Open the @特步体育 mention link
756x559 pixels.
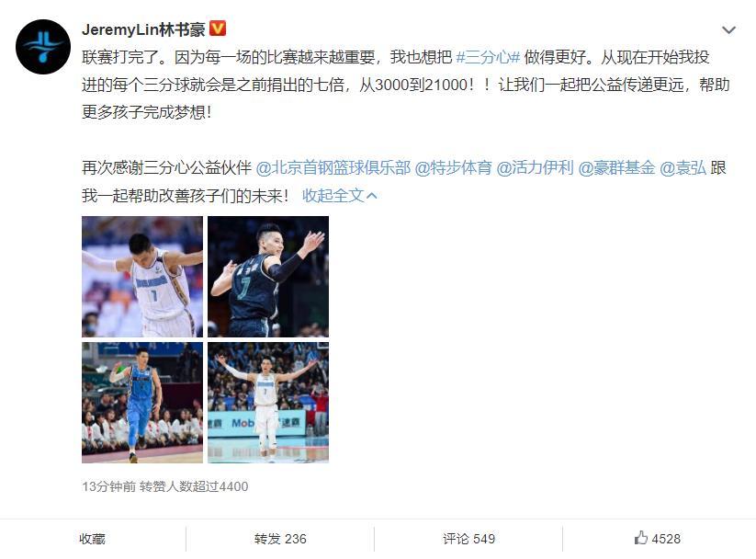(453, 168)
